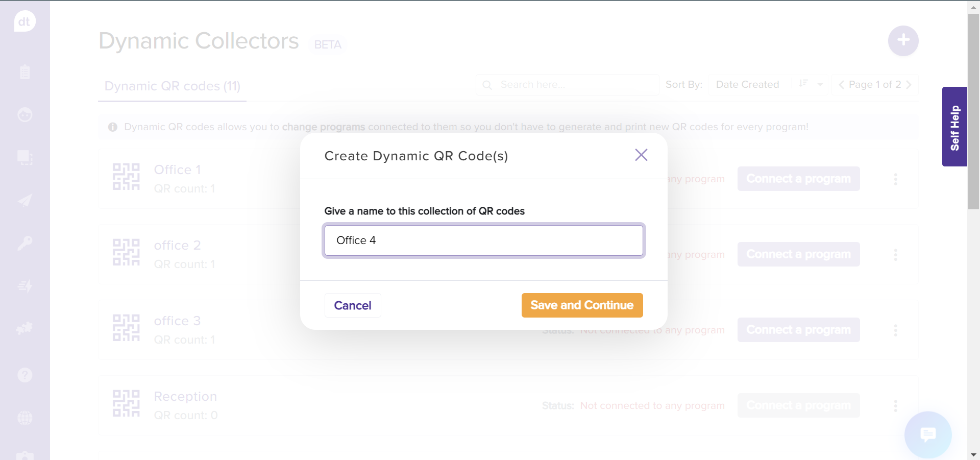Image resolution: width=980 pixels, height=460 pixels.
Task: Close the Create Dynamic QR Code dialog
Action: click(641, 155)
